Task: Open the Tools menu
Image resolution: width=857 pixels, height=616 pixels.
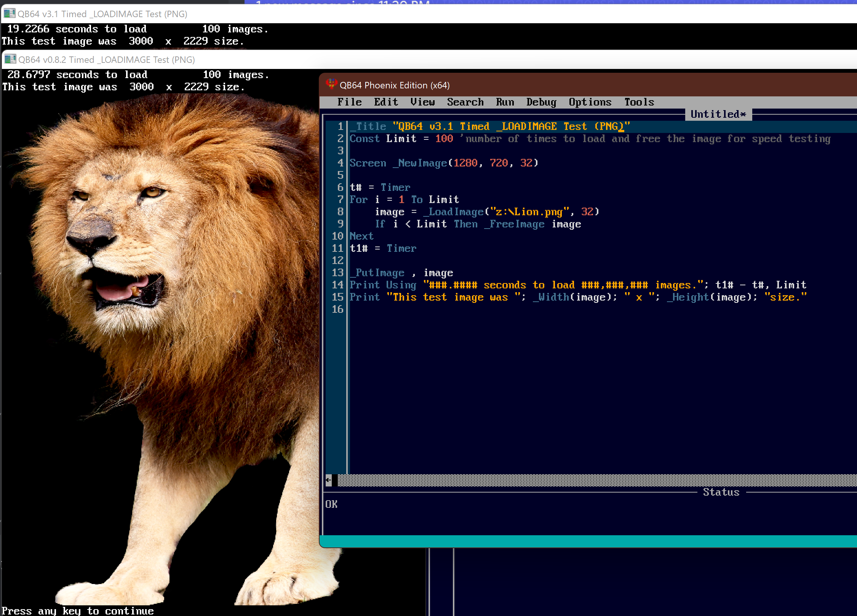Action: tap(639, 102)
